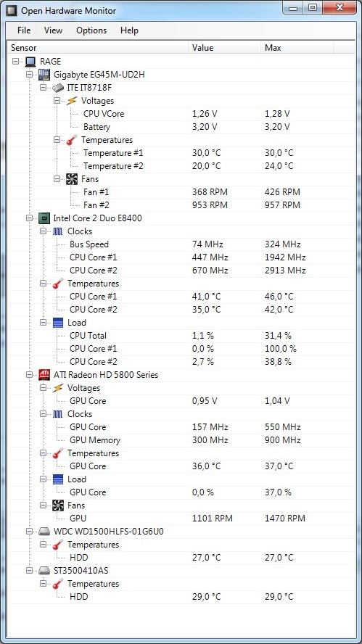This screenshot has width=362, height=644.
Task: Click the motherboard Fans icon
Action: coord(72,179)
